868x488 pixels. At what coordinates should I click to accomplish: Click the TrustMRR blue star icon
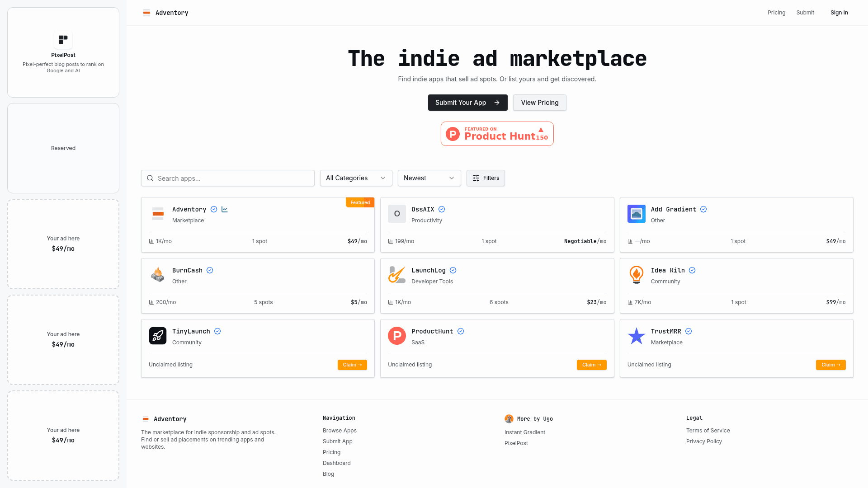[x=636, y=336]
